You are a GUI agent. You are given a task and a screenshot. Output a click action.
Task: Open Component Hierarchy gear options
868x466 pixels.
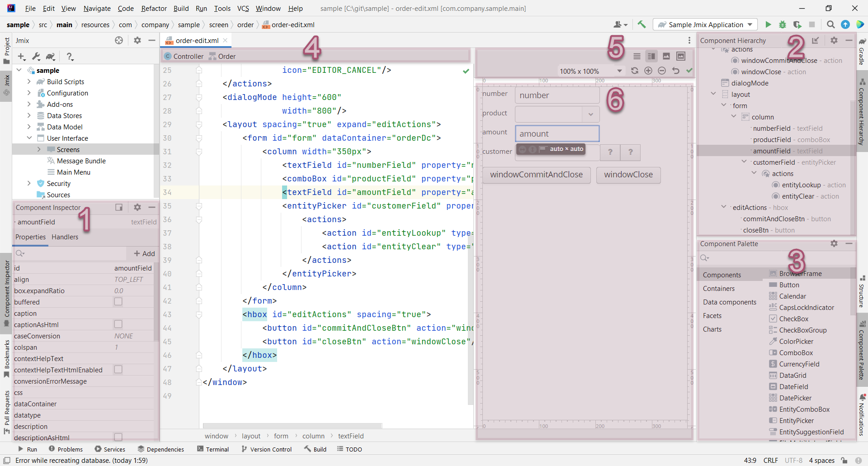(x=834, y=40)
